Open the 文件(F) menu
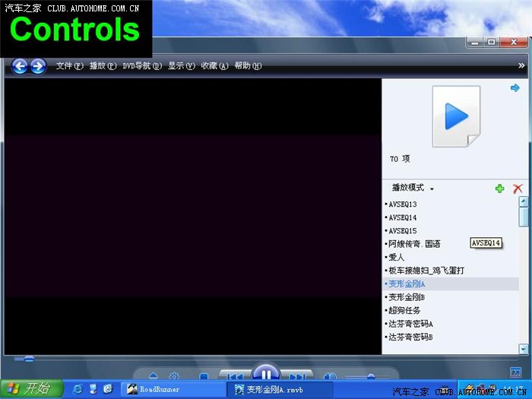The height and width of the screenshot is (399, 532). 69,66
